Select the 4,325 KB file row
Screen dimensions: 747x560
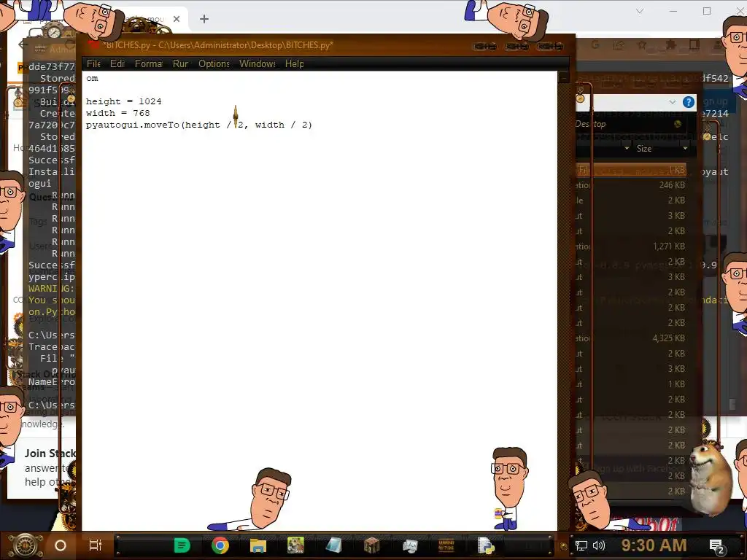click(x=631, y=338)
